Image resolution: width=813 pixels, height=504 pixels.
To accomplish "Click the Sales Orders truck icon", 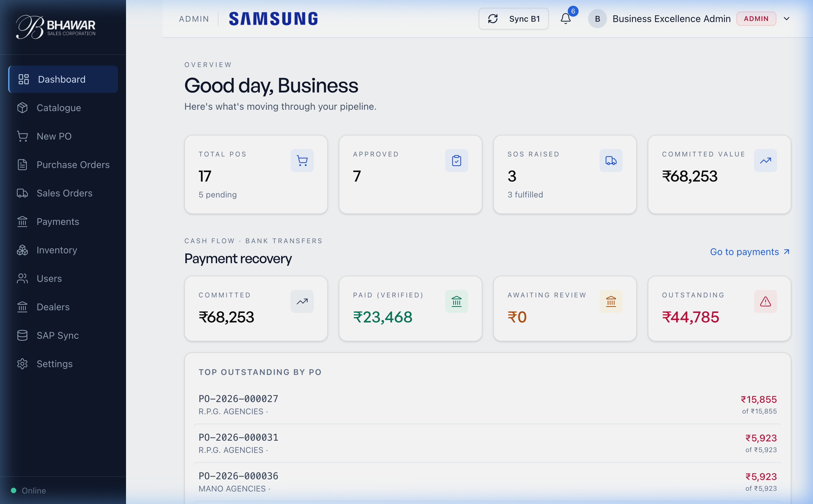I will pos(22,193).
